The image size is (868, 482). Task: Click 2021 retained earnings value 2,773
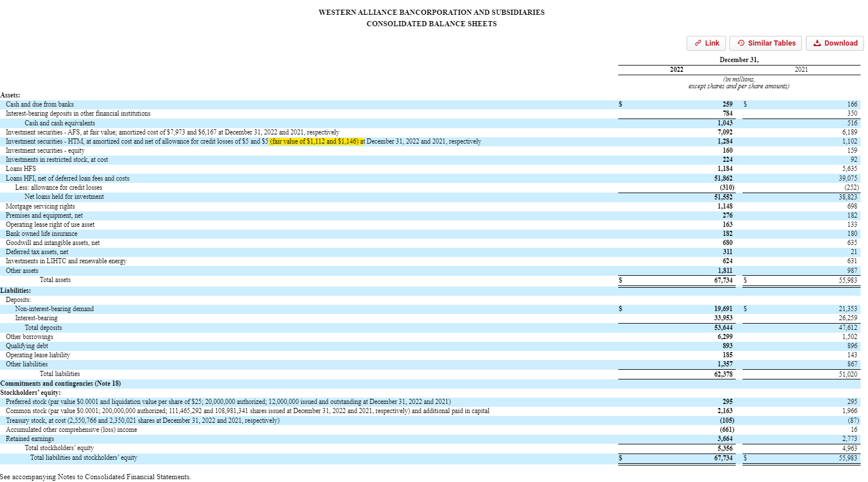pos(849,439)
